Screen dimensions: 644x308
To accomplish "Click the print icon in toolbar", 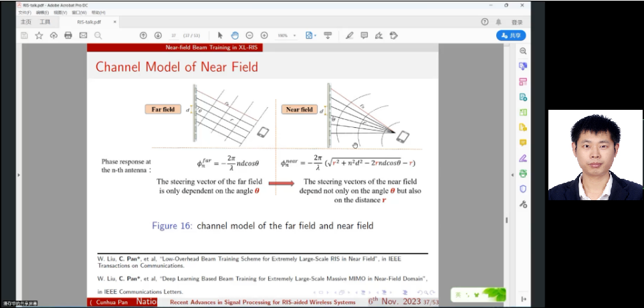I will [68, 35].
